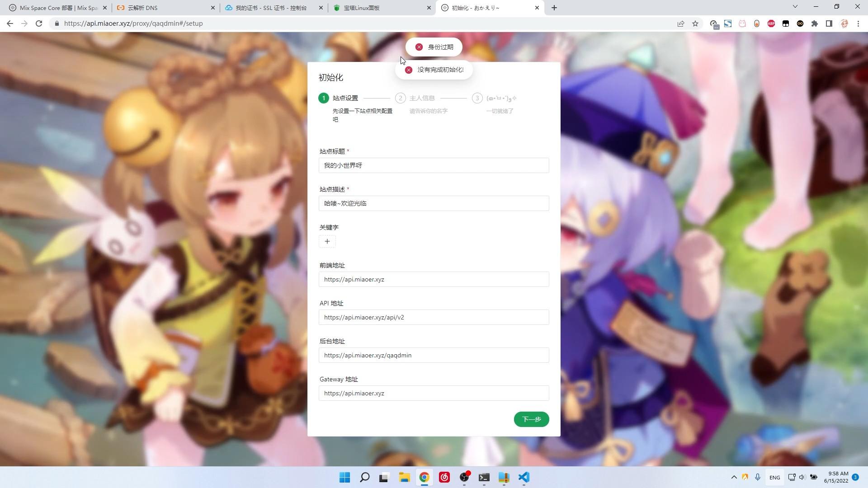The image size is (868, 488).
Task: Open Windows search in taskbar
Action: coord(364,477)
